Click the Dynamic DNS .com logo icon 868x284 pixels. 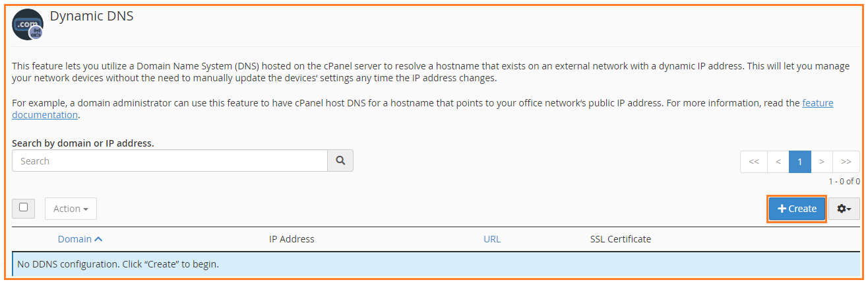[x=28, y=25]
